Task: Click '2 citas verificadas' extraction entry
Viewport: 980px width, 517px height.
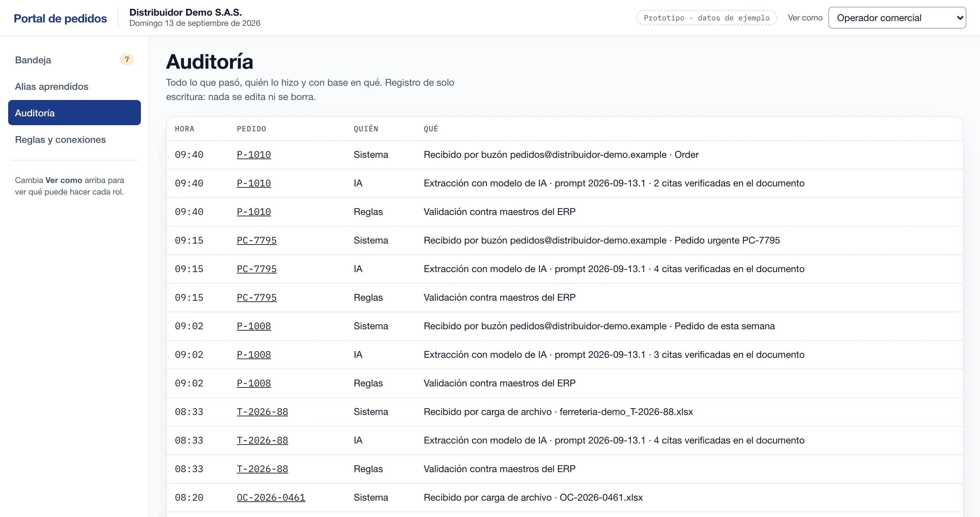Action: pos(614,183)
